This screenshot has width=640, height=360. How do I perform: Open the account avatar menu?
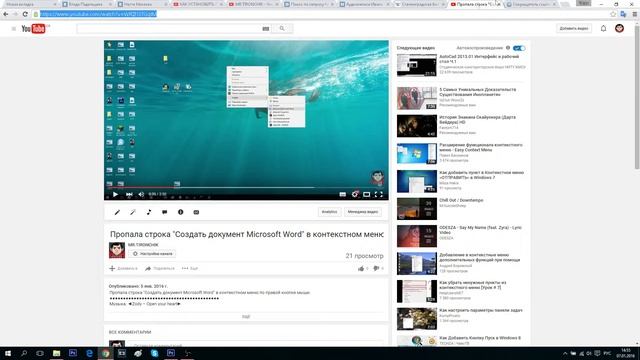coord(620,29)
